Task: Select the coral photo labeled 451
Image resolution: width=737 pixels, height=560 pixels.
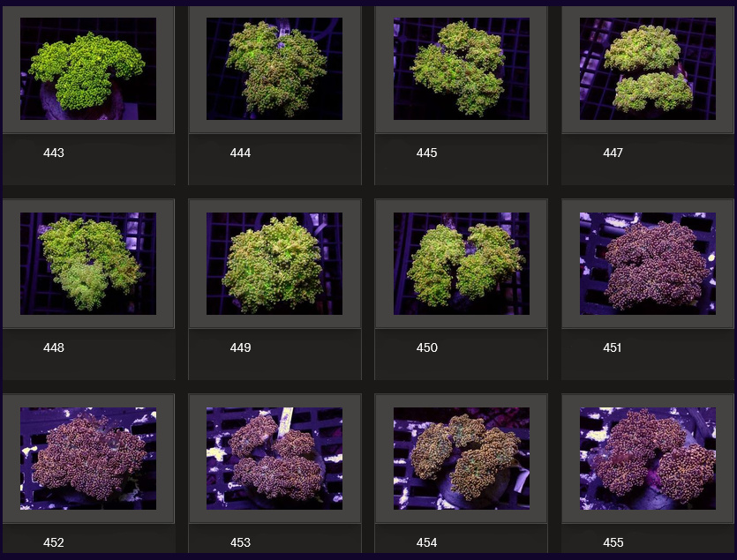Action: (x=648, y=264)
